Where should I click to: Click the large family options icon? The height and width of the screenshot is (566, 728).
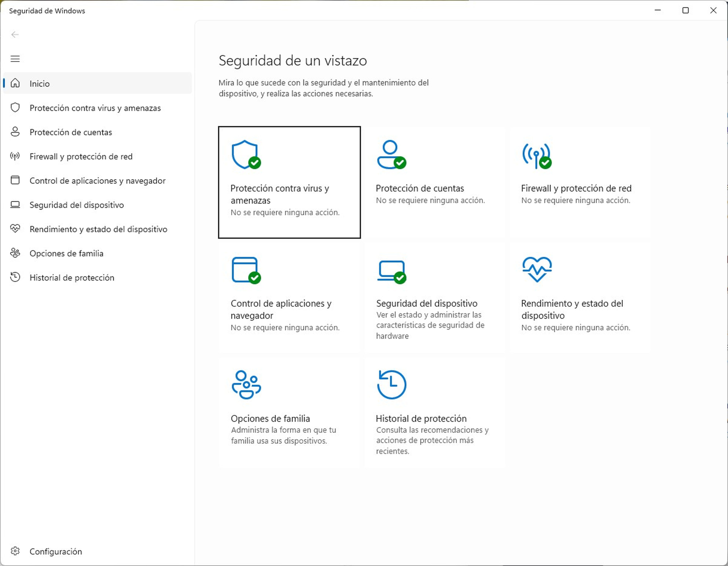tap(246, 384)
